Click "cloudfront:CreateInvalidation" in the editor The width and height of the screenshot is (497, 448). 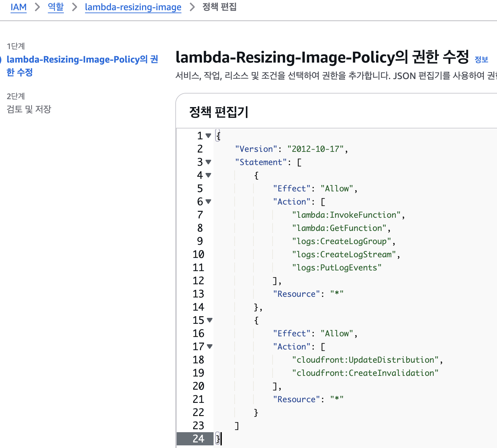(x=365, y=373)
